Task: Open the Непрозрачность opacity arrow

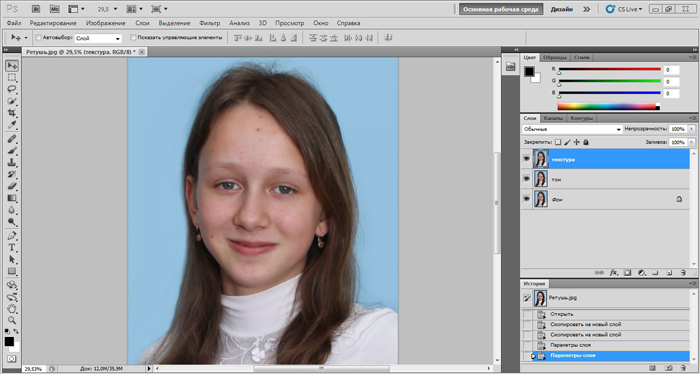Action: coord(692,129)
